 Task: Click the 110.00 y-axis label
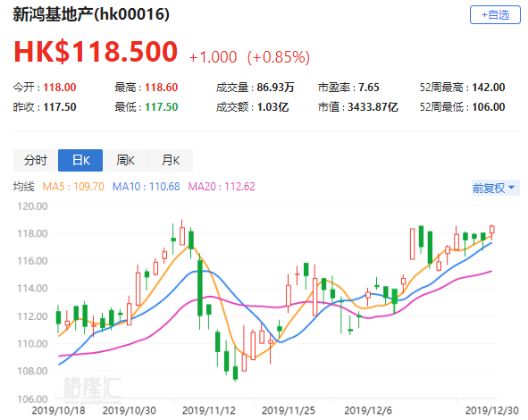pyautogui.click(x=32, y=344)
